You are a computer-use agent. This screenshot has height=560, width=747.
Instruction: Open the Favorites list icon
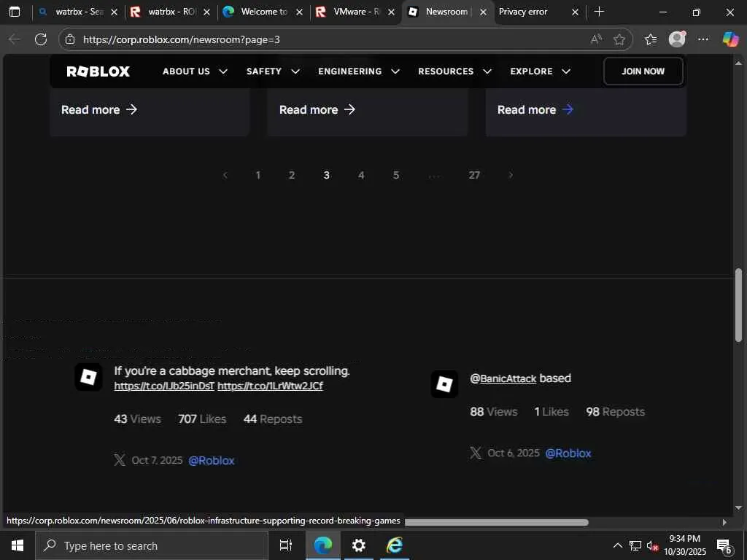(x=651, y=39)
